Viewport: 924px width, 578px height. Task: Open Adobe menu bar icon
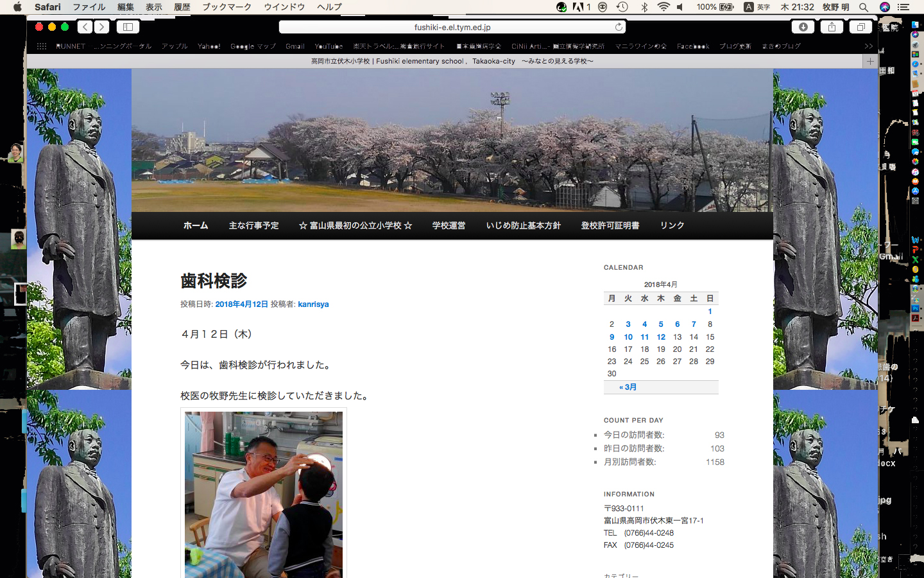tap(581, 7)
